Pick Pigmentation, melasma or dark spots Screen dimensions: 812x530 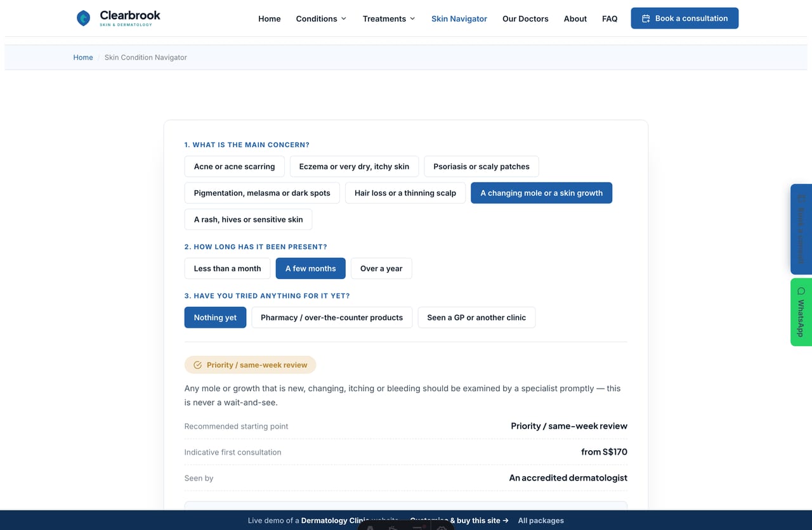pos(262,193)
